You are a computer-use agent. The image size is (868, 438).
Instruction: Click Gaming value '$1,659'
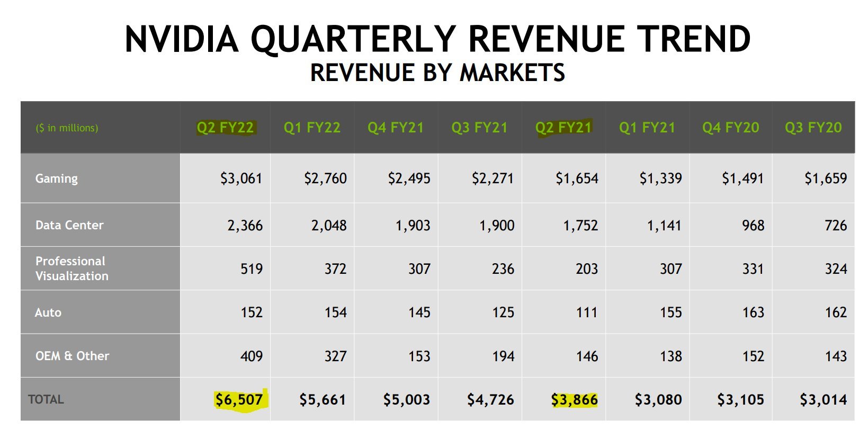[x=826, y=178]
